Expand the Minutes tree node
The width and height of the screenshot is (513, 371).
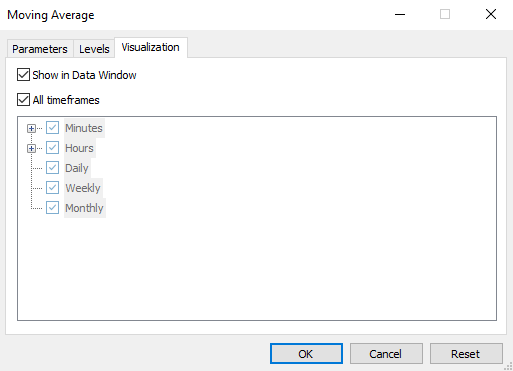31,128
